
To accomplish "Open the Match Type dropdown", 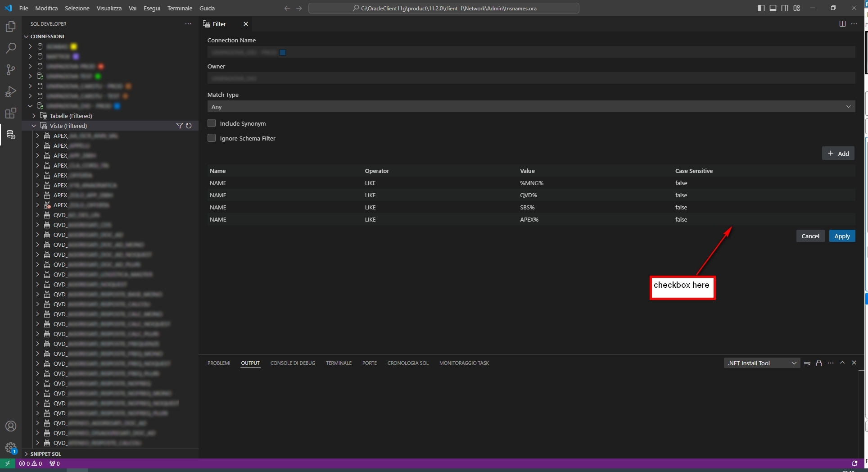I will click(x=848, y=107).
